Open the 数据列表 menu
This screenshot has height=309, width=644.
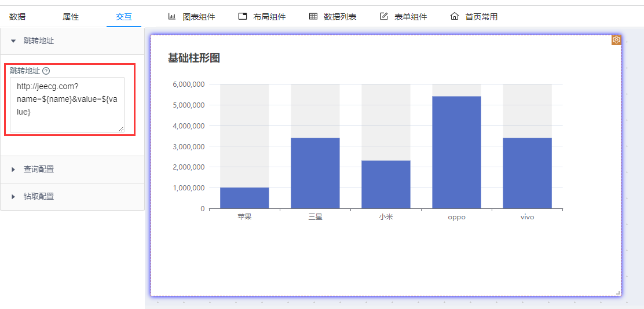pyautogui.click(x=340, y=17)
